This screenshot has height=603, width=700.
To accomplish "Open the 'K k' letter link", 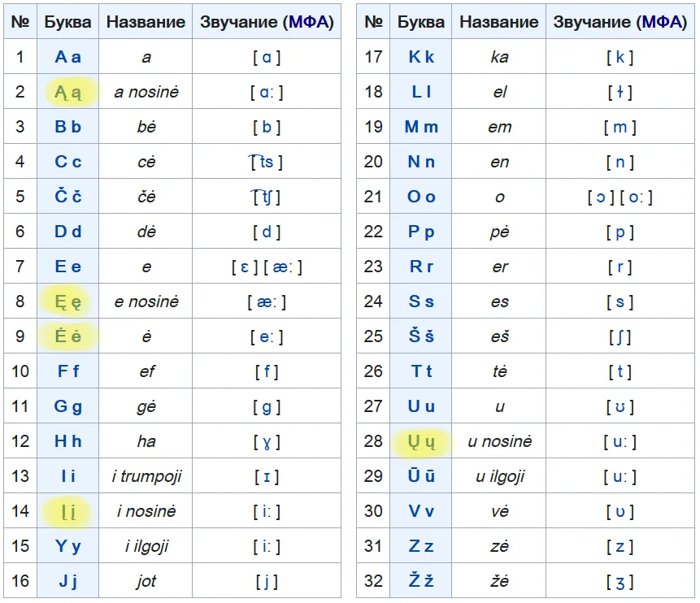I will click(x=421, y=57).
